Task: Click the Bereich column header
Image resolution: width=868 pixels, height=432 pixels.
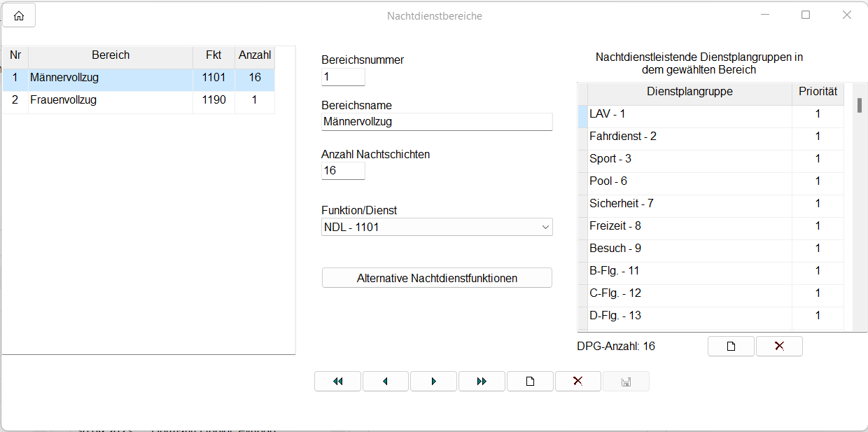Action: point(111,55)
